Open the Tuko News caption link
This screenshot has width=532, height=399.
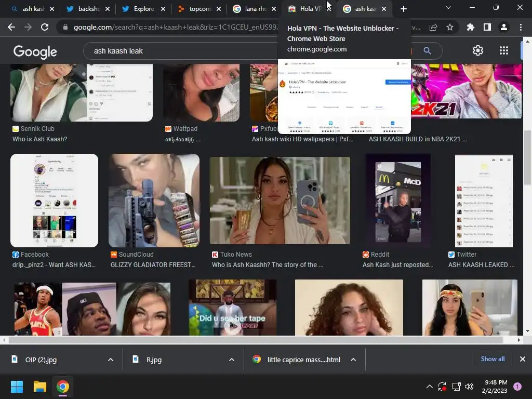(268, 265)
